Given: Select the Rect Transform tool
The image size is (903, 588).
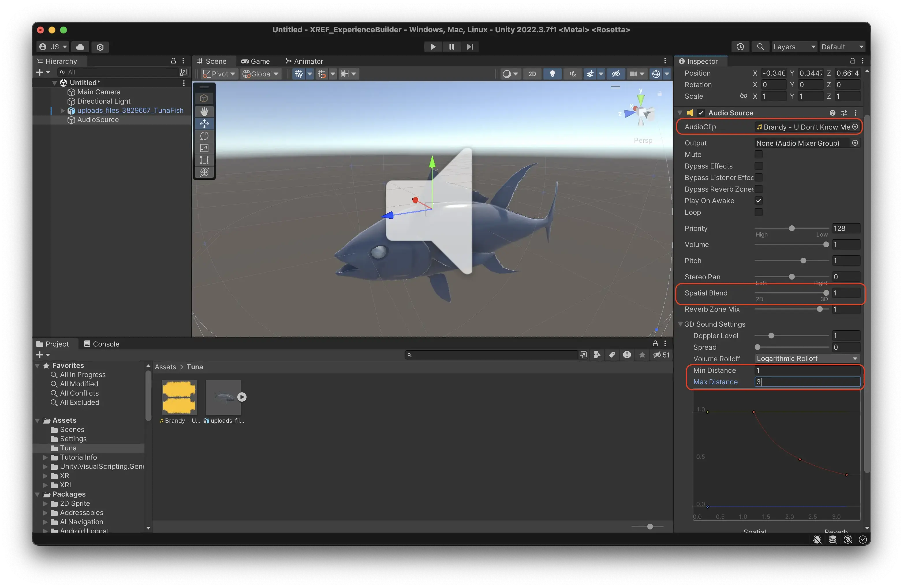Looking at the screenshot, I should click(x=204, y=160).
